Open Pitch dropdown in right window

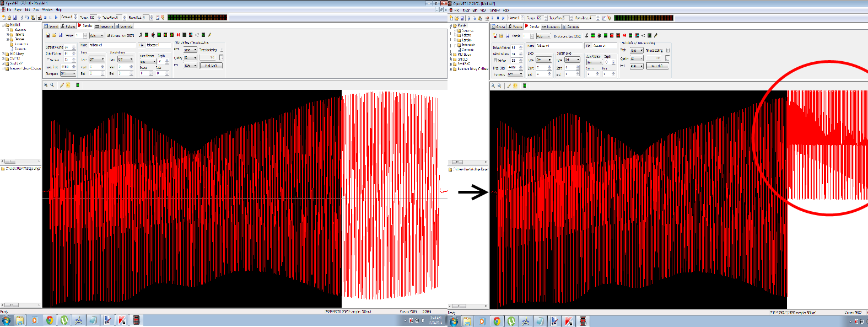pyautogui.click(x=637, y=50)
